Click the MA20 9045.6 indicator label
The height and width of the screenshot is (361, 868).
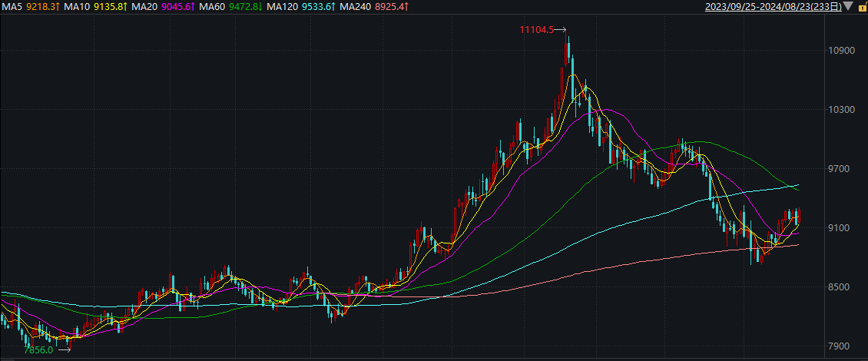tap(162, 7)
